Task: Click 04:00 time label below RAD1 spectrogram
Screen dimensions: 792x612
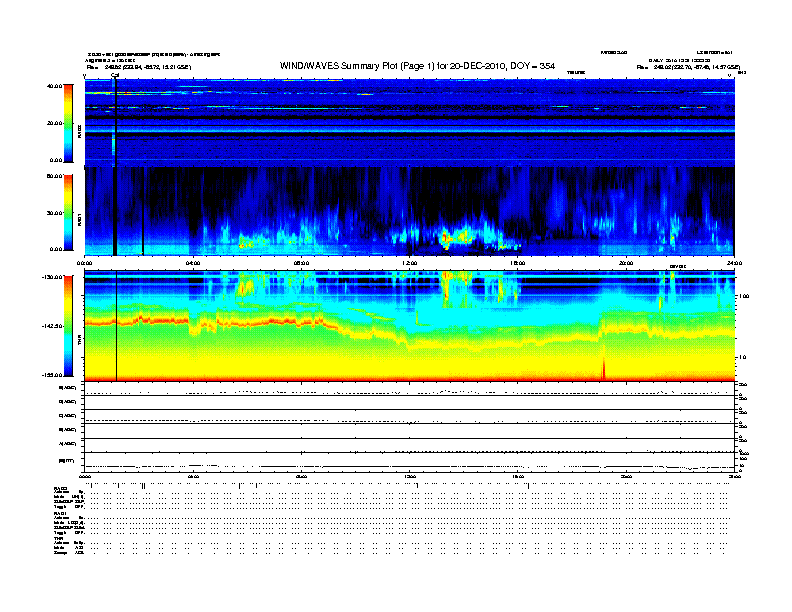Action: coord(193,263)
